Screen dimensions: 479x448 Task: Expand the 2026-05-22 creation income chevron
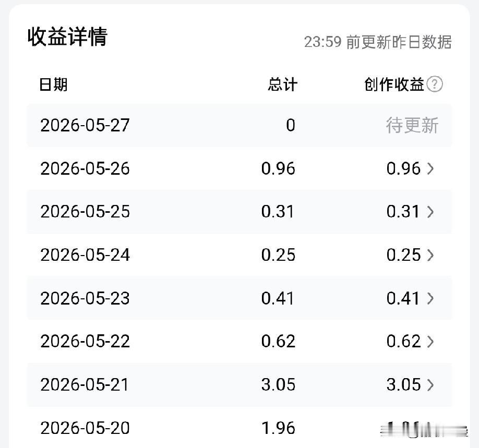(430, 342)
